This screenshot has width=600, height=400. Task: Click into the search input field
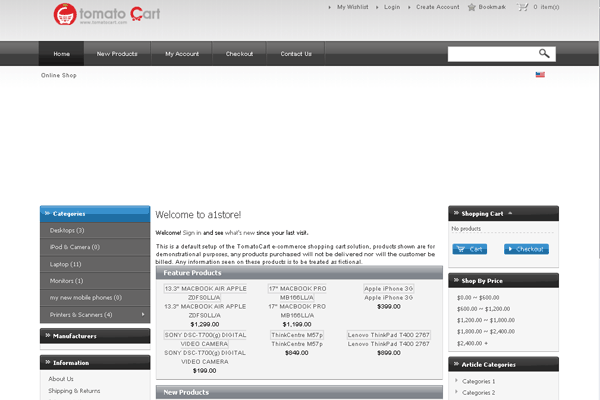pyautogui.click(x=490, y=53)
